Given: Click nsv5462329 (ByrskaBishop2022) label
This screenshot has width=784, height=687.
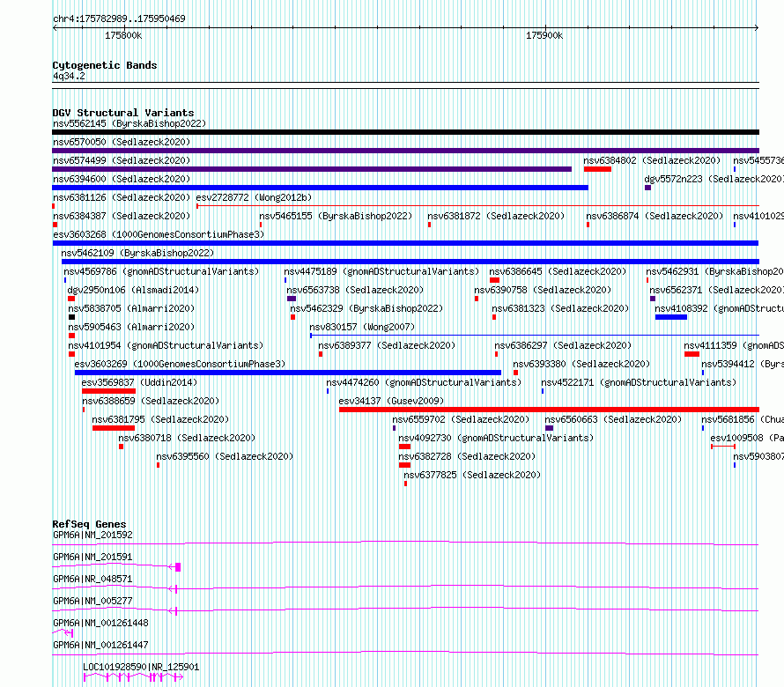Looking at the screenshot, I should point(366,308).
